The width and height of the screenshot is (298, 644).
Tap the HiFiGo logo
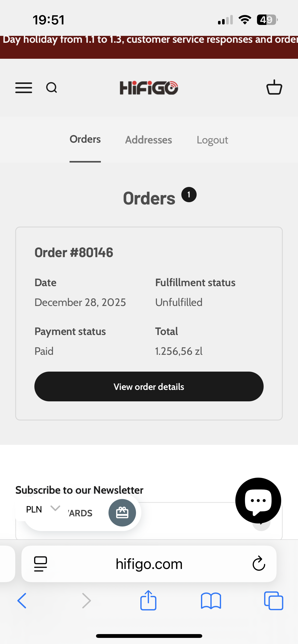click(149, 88)
